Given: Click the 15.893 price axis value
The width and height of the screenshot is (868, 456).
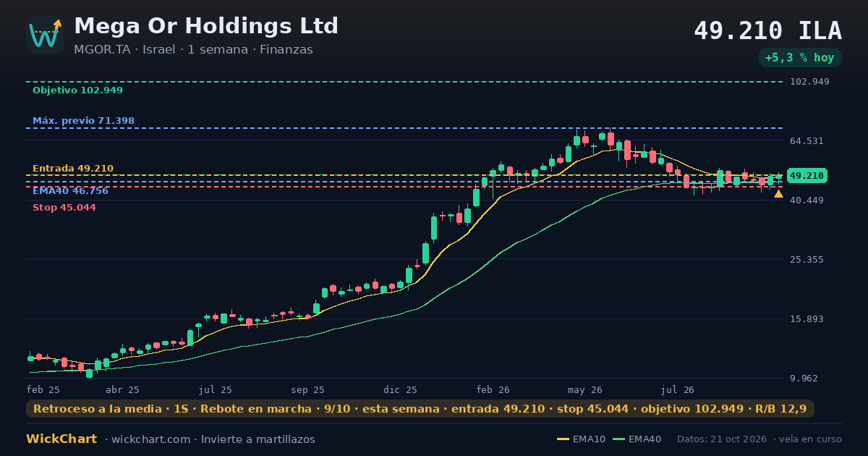Looking at the screenshot, I should point(807,319).
